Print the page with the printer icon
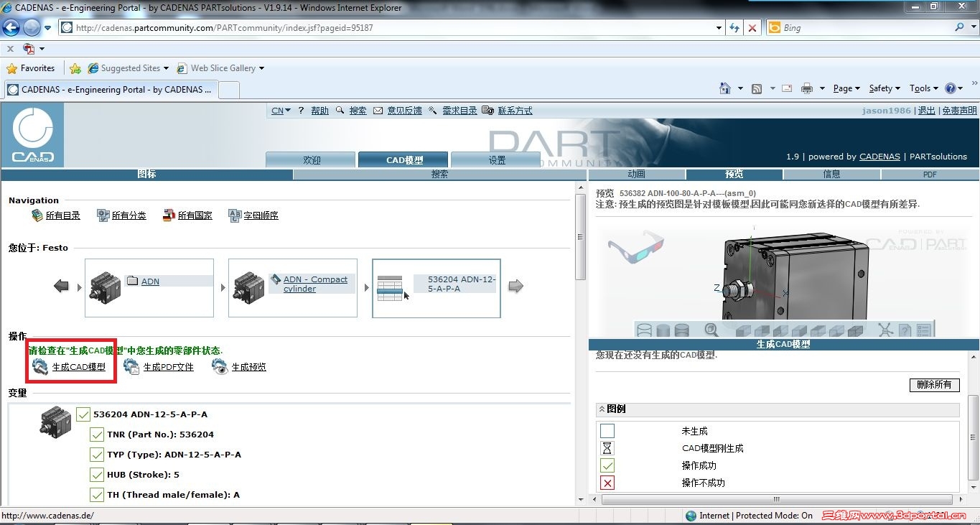 coord(807,88)
